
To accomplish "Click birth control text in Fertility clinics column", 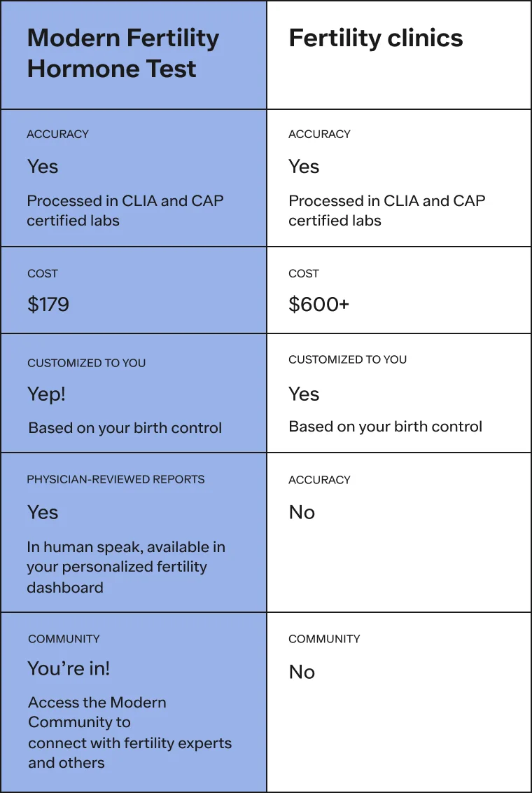I will tap(386, 427).
